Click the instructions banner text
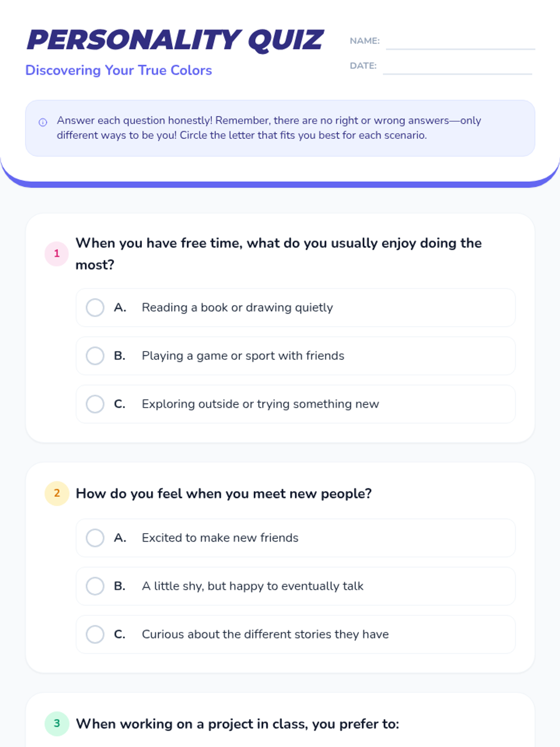This screenshot has width=560, height=747. click(269, 128)
